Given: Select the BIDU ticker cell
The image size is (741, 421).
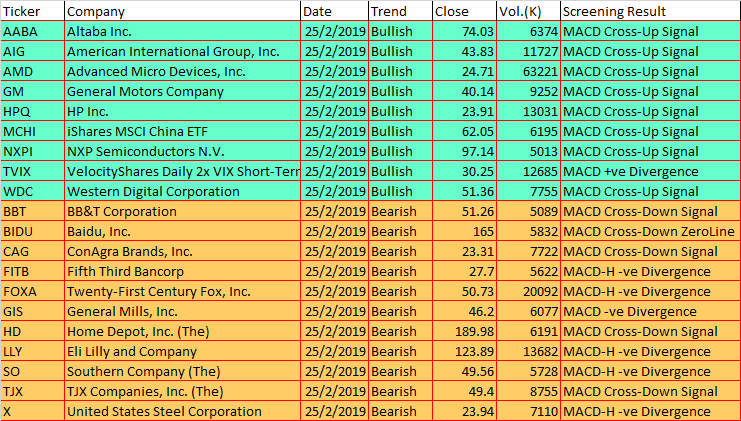Looking at the screenshot, I should tap(33, 231).
